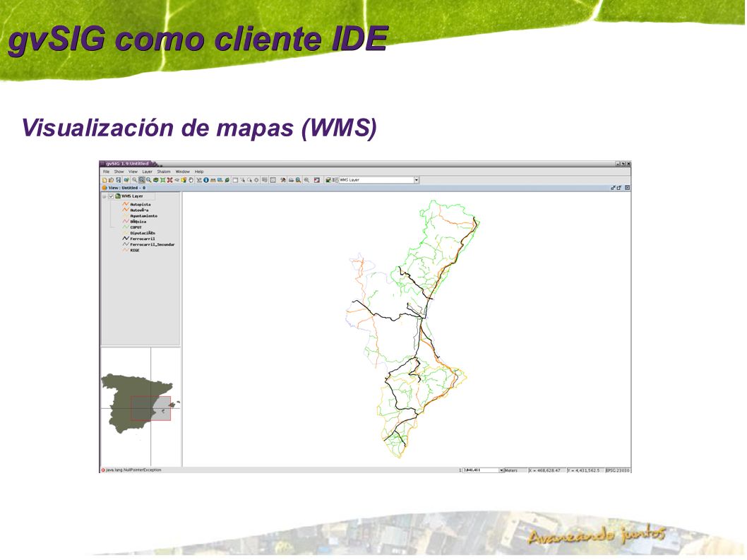Viewport: 747px width, 560px height.
Task: Open the Window menu
Action: [x=183, y=172]
